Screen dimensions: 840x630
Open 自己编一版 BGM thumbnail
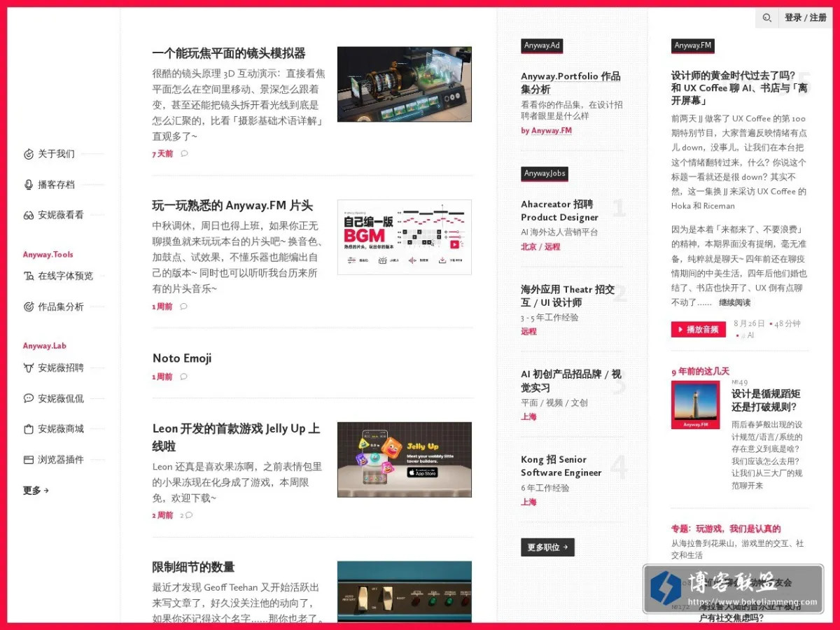405,237
